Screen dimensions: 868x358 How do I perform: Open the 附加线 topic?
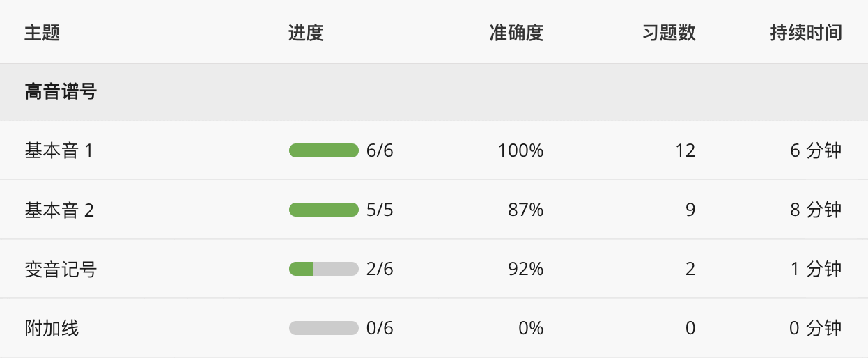coord(52,328)
